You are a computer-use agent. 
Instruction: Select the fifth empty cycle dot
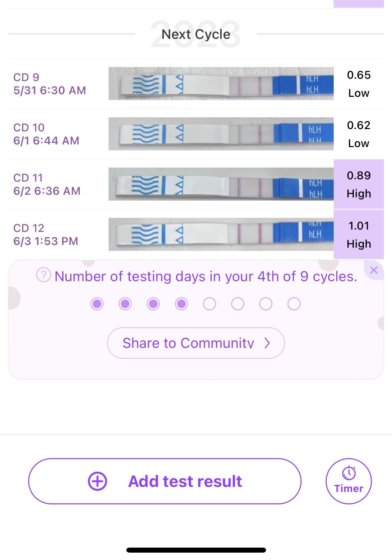pos(210,304)
